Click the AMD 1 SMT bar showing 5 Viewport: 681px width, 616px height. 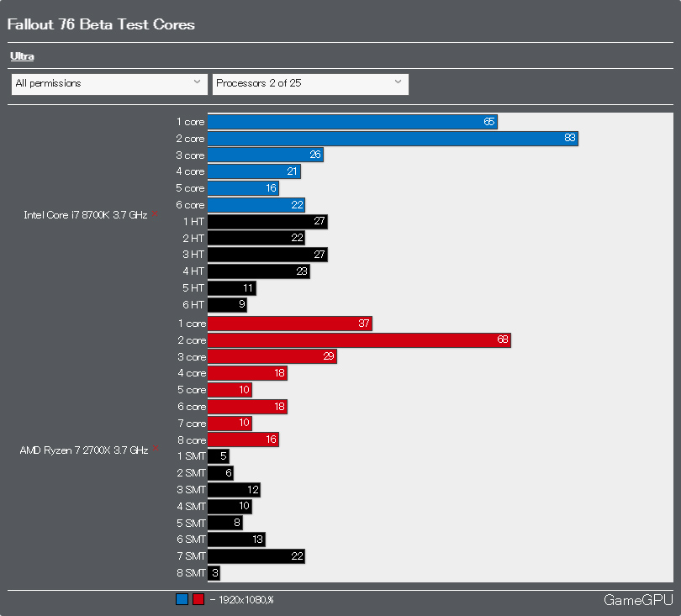[219, 456]
